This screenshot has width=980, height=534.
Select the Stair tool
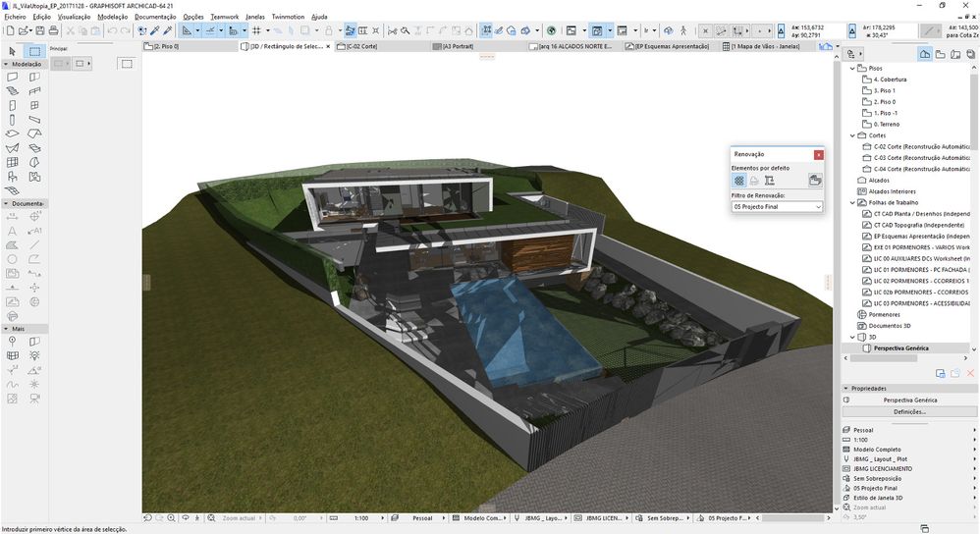(12, 91)
